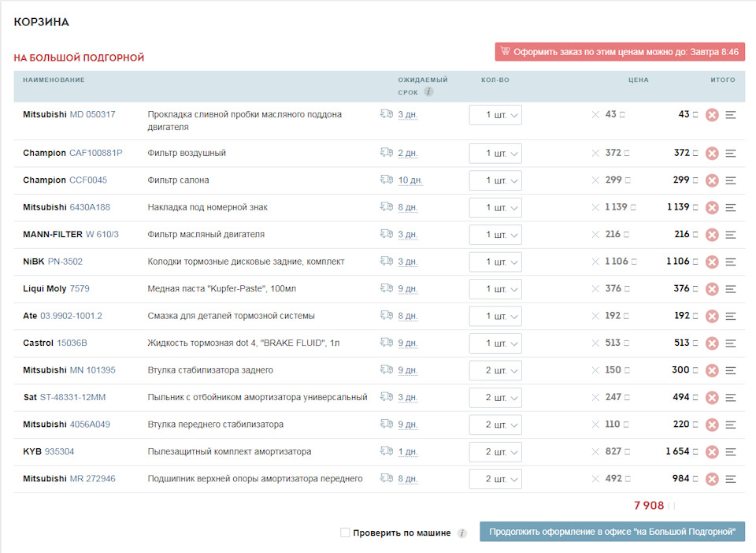
Task: Delete Ate 03.9902-1001.2 grease item
Action: coord(712,316)
